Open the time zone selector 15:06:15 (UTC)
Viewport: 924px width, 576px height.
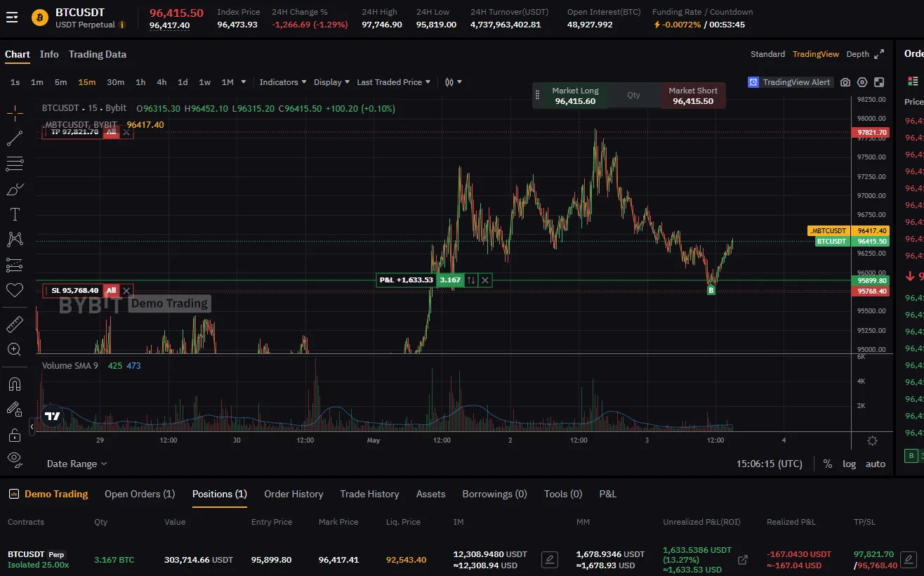tap(770, 464)
